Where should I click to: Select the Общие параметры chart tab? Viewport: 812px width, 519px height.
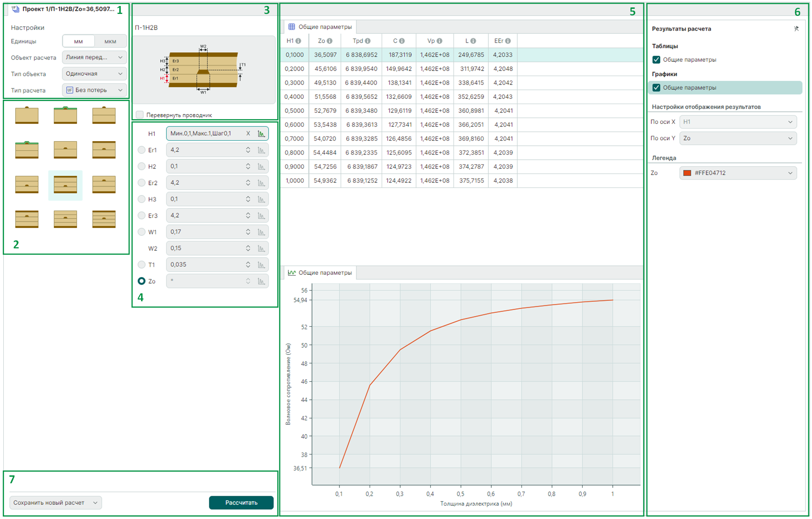pos(320,273)
